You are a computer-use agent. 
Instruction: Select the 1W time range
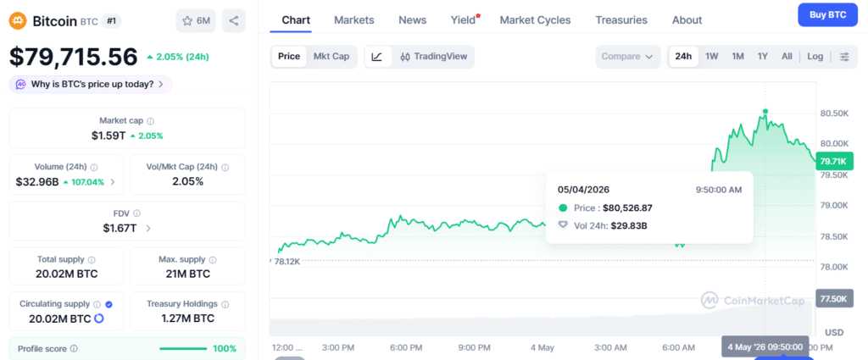[x=712, y=57]
